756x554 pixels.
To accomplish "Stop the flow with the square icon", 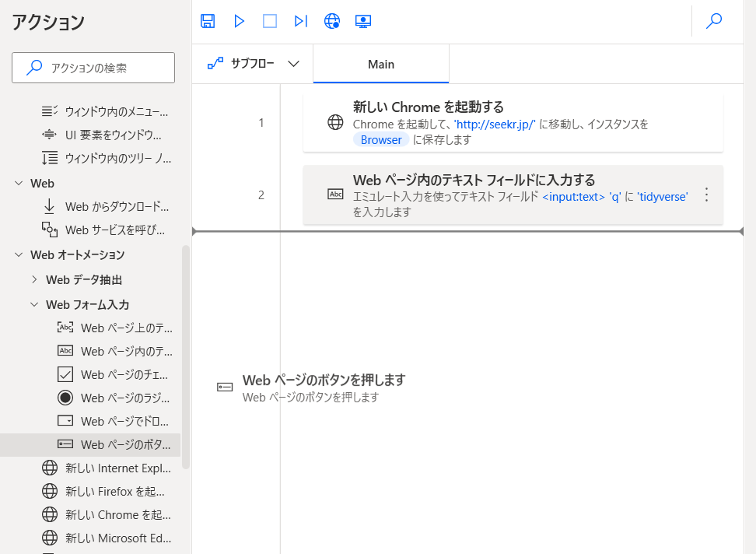I will point(270,21).
